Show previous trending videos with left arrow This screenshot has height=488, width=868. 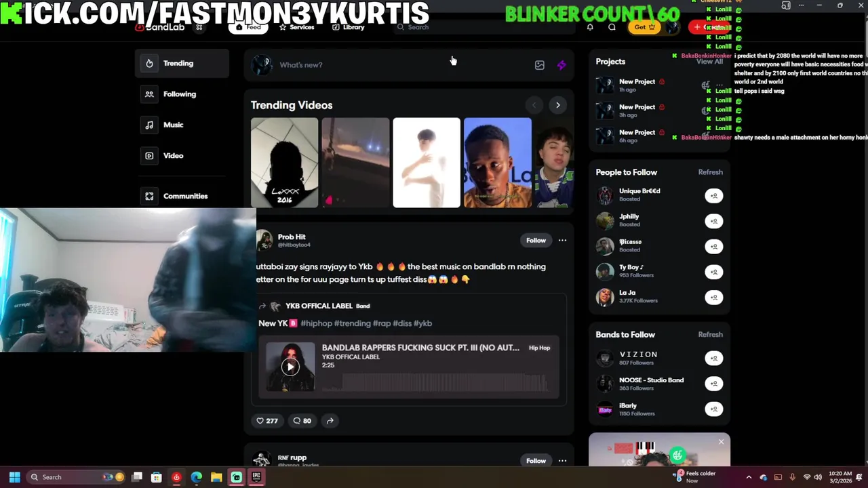point(534,105)
